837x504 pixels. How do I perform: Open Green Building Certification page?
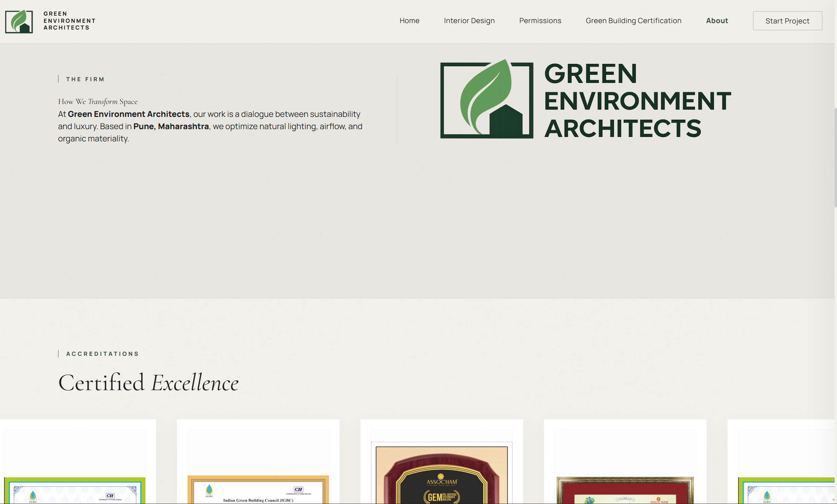click(x=633, y=21)
